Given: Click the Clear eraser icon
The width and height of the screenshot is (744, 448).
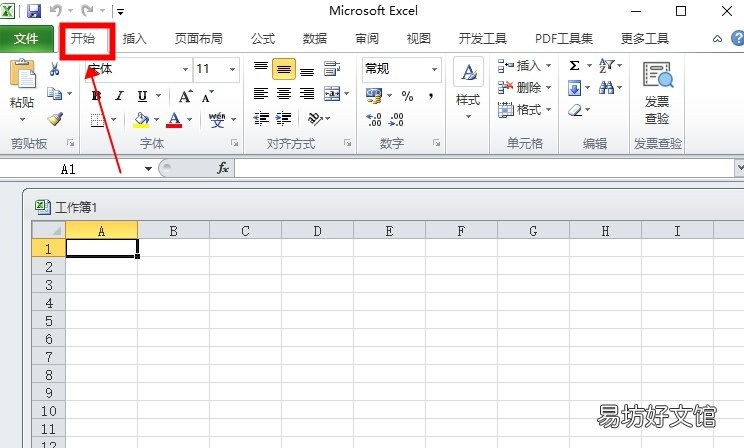Looking at the screenshot, I should click(575, 111).
